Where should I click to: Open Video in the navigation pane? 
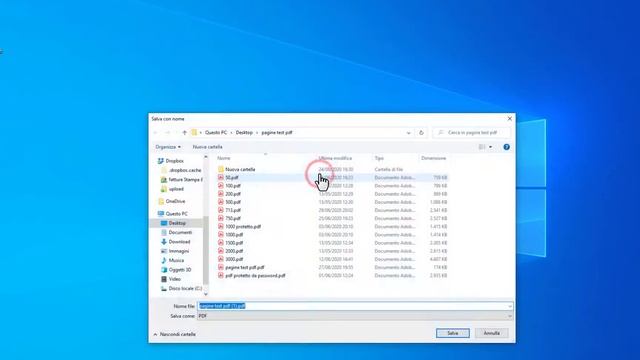point(174,279)
